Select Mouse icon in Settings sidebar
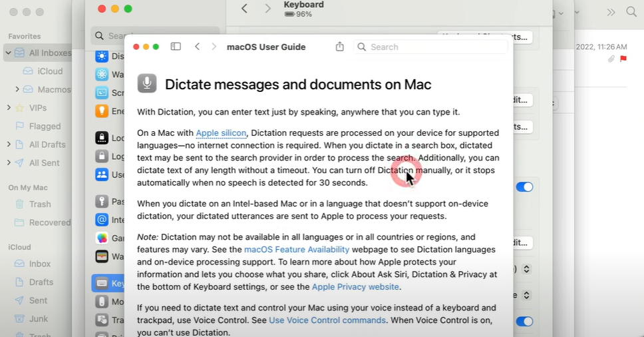The height and width of the screenshot is (337, 644). 102,302
